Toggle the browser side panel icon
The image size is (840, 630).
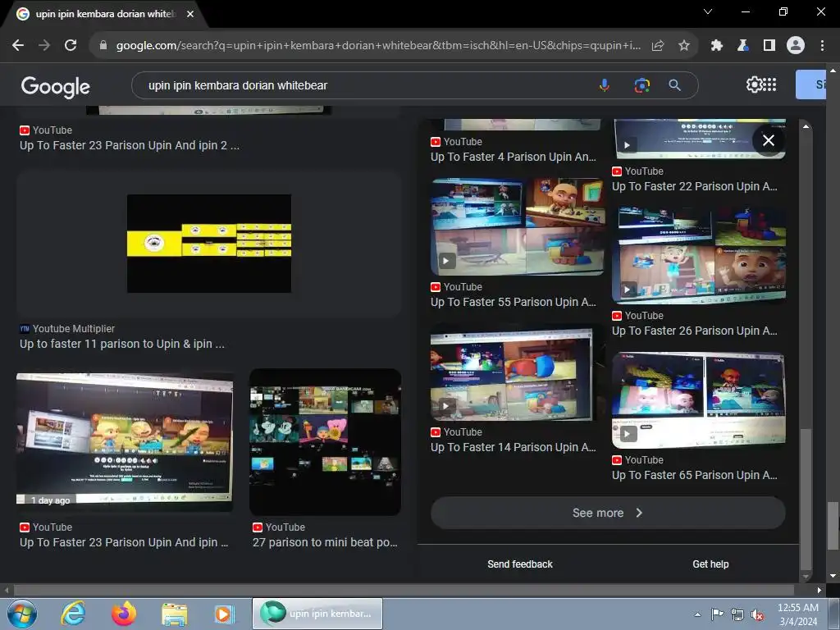tap(769, 46)
